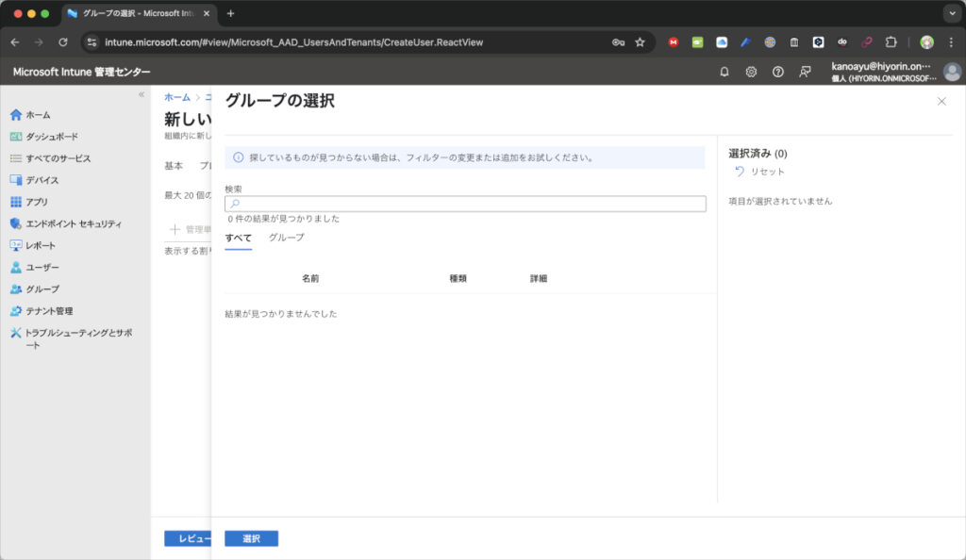
Task: Open the Reports sidebar item
Action: (33, 245)
